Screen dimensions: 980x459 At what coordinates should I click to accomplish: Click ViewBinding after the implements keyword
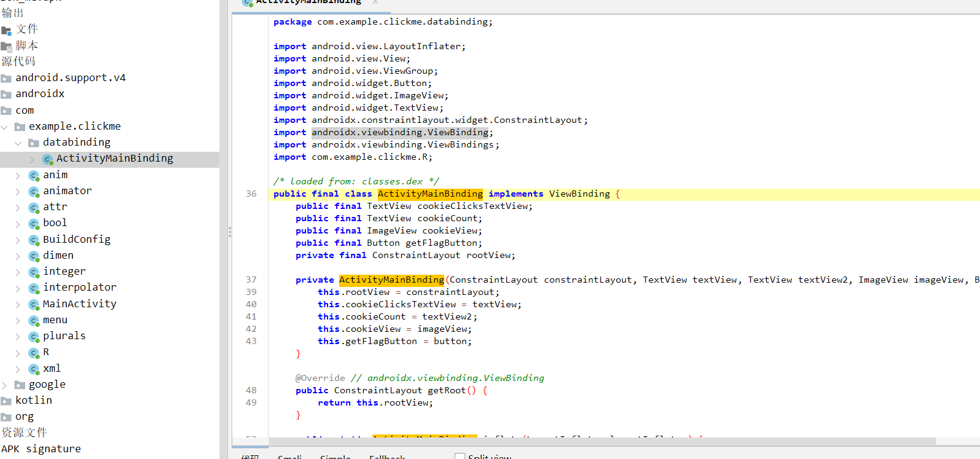pos(579,194)
